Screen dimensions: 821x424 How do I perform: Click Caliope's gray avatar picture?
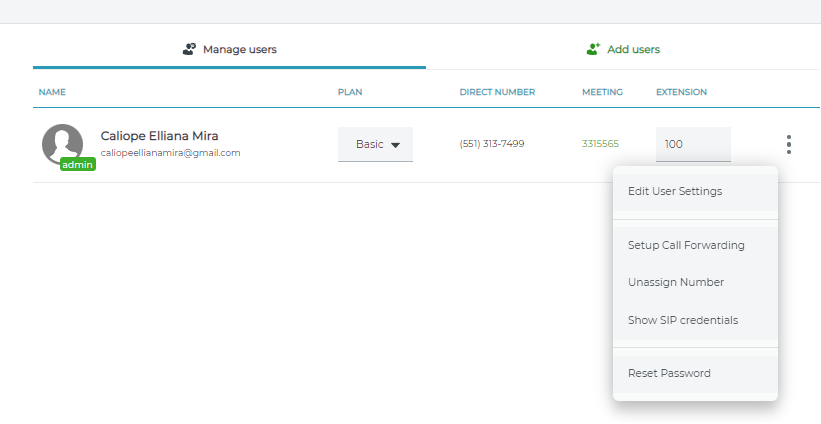(62, 144)
